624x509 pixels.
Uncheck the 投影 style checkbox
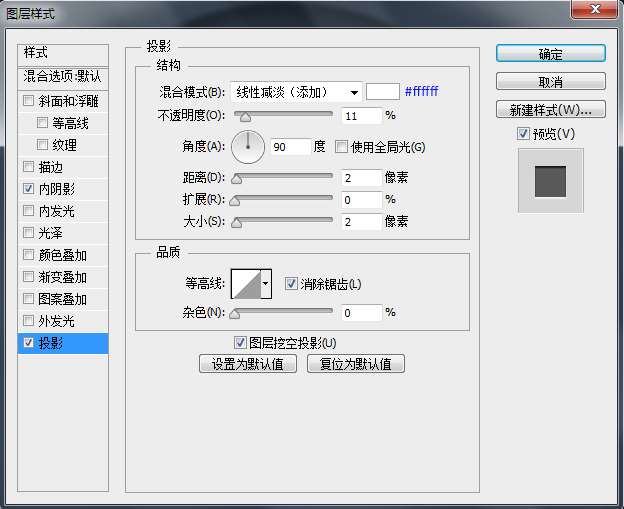tap(28, 342)
